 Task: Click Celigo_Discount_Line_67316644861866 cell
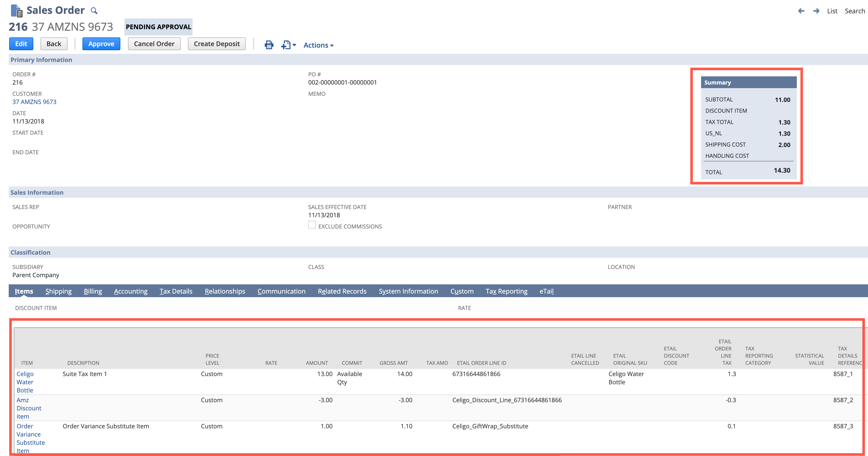507,400
